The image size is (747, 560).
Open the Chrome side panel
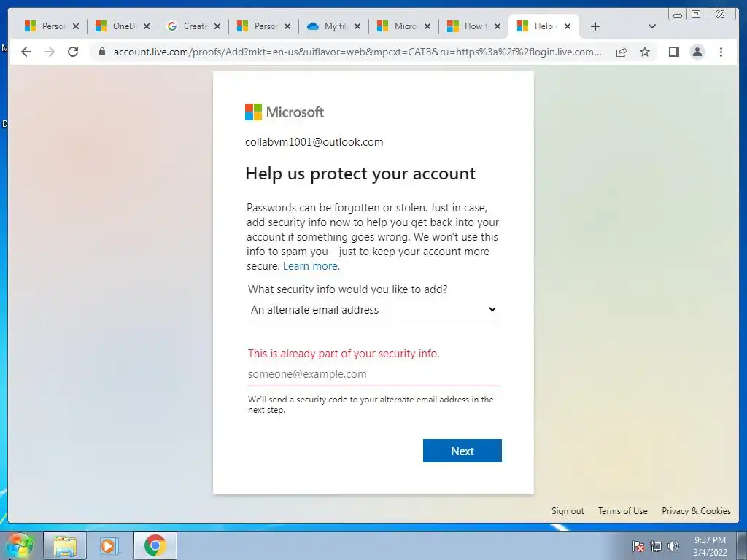673,52
